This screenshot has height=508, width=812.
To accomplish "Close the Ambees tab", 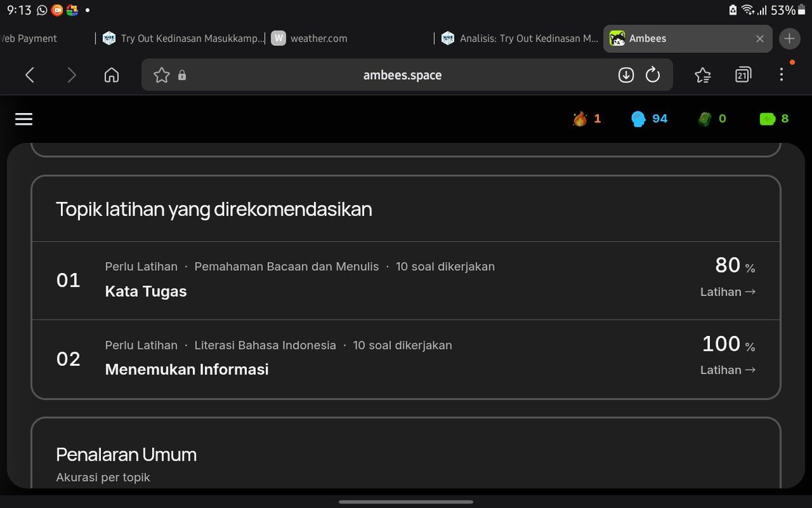I will [x=760, y=39].
